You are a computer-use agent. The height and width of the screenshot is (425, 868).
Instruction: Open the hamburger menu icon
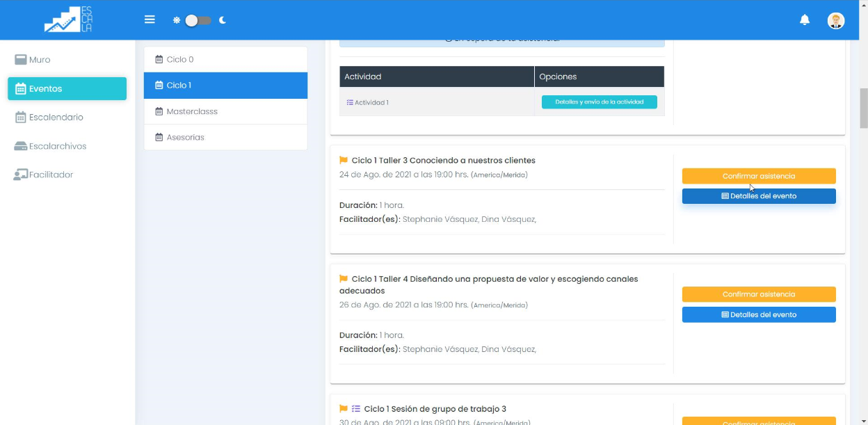coord(150,19)
